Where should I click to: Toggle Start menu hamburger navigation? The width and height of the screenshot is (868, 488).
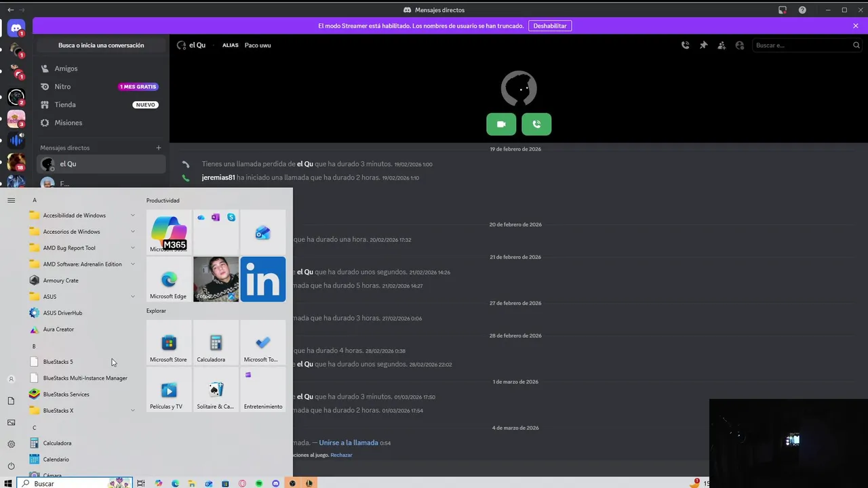11,200
